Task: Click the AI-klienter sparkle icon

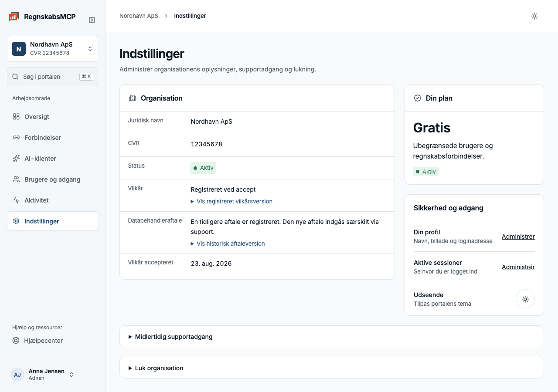Action: [x=16, y=159]
